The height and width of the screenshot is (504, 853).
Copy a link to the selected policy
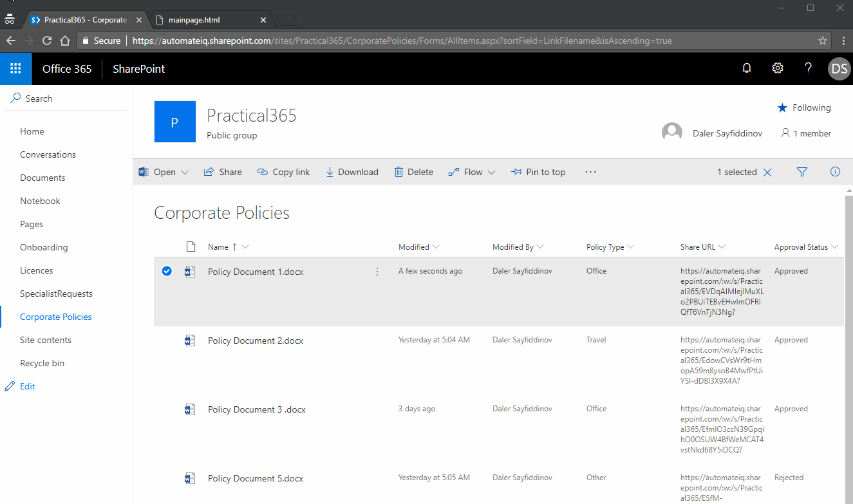click(x=283, y=172)
